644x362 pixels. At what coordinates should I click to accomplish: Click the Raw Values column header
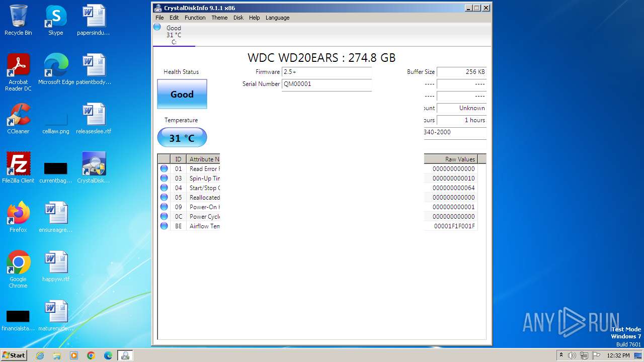pyautogui.click(x=451, y=159)
